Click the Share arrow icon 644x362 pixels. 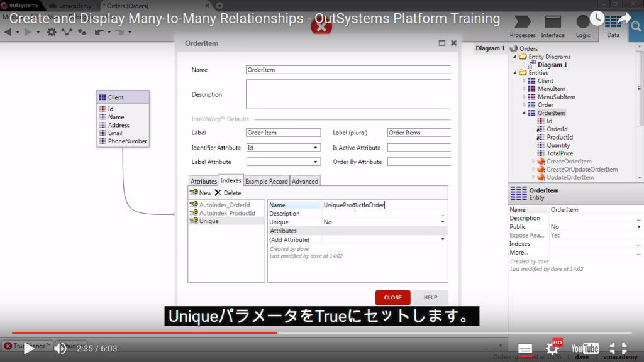tap(624, 18)
